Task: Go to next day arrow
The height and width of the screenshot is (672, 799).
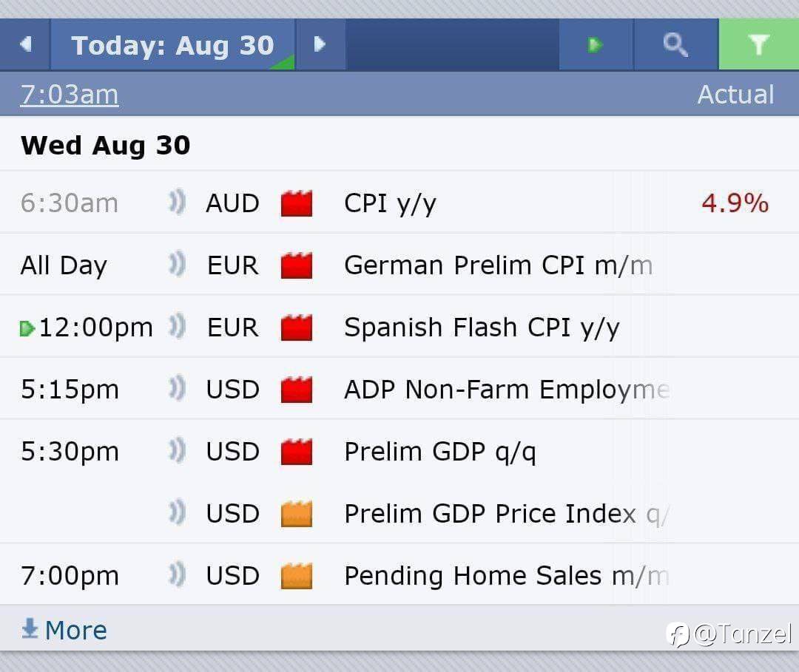Action: point(320,44)
